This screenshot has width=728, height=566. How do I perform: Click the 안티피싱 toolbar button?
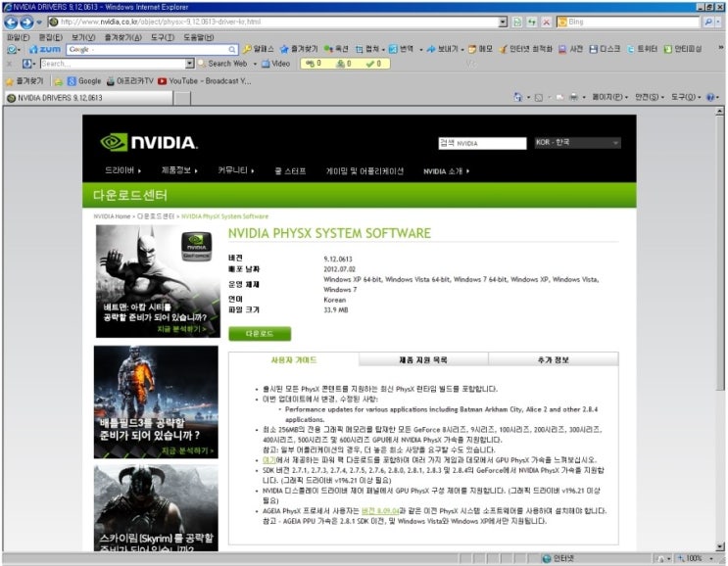(683, 49)
